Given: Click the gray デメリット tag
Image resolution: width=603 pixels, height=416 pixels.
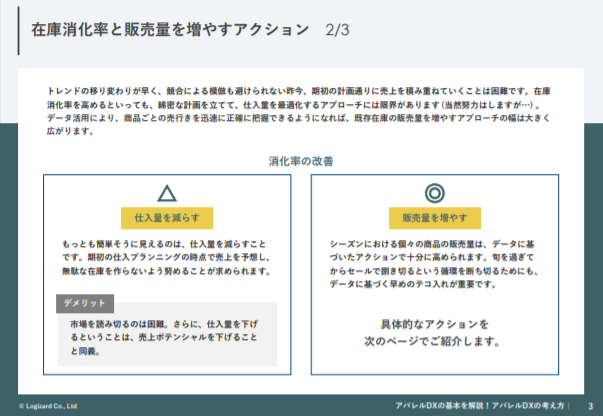Looking at the screenshot, I should (x=85, y=303).
